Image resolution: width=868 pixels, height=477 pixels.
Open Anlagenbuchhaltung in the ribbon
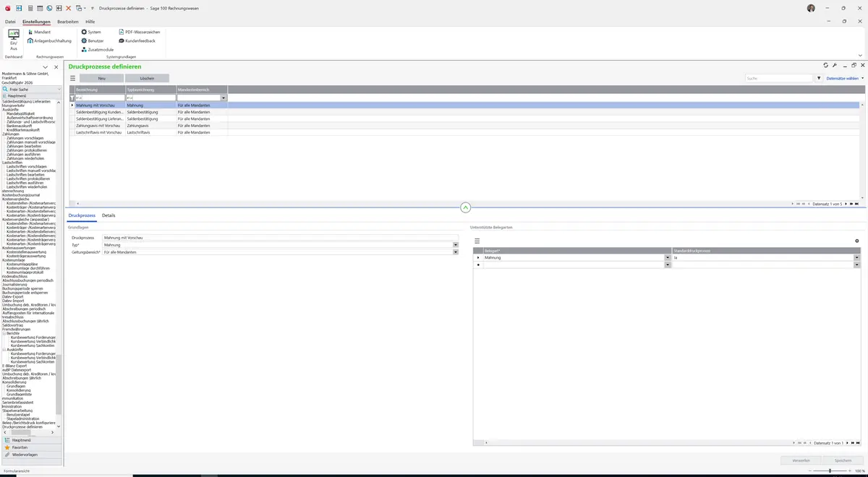coord(49,40)
